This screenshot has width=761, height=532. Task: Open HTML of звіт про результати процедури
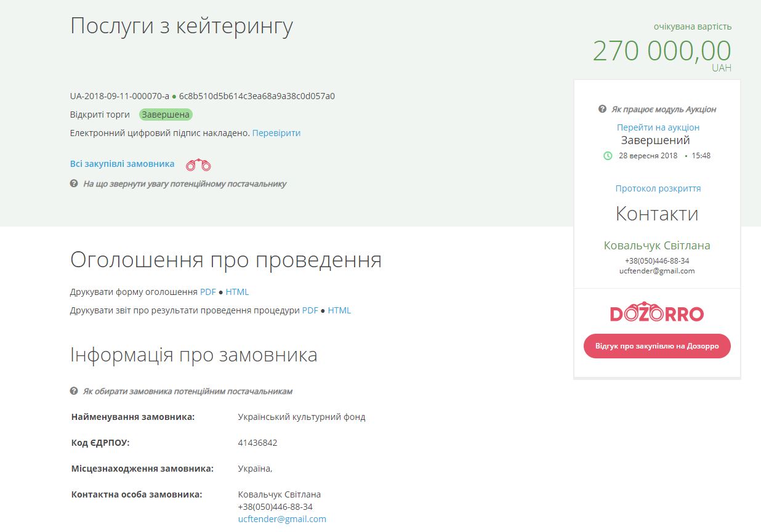pyautogui.click(x=339, y=310)
